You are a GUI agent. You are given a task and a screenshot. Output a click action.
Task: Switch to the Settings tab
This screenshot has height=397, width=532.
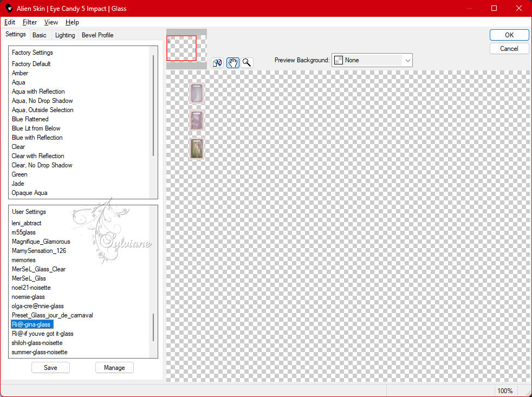pyautogui.click(x=16, y=34)
